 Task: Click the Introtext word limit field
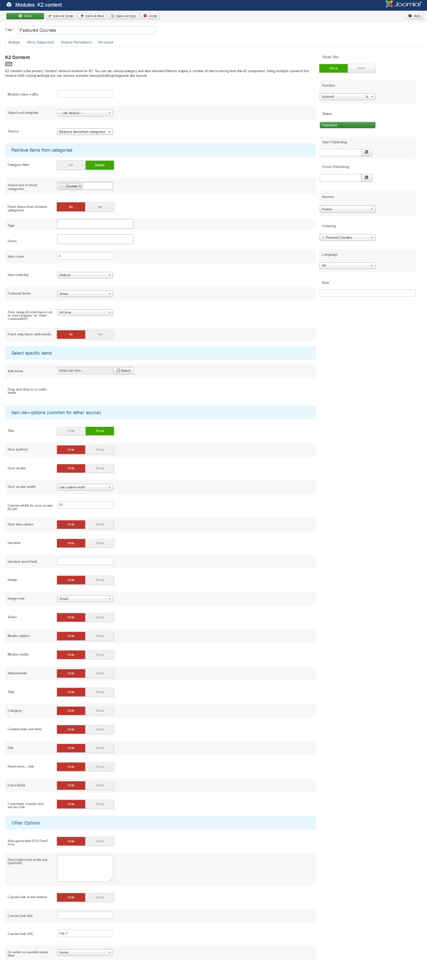(x=85, y=561)
